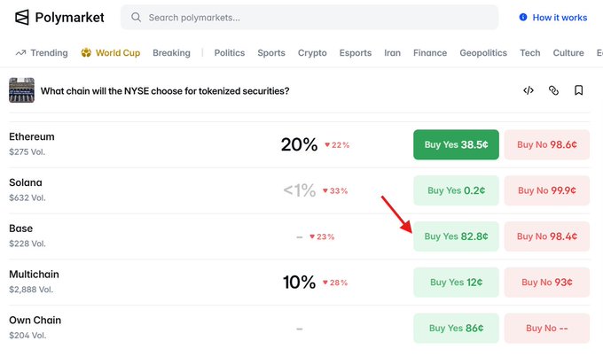Viewport: 603px width, 364px height.
Task: Click the Ethereum outcome name
Action: point(32,136)
